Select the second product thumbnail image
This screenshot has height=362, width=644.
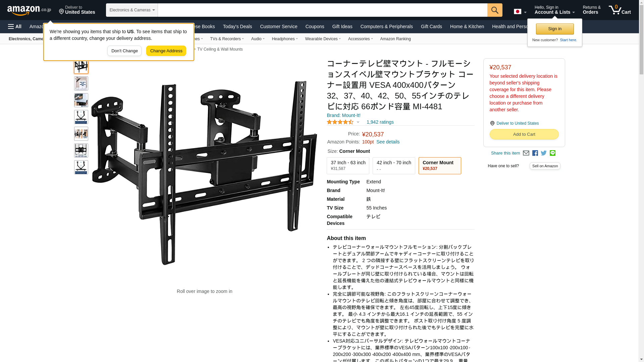click(81, 83)
